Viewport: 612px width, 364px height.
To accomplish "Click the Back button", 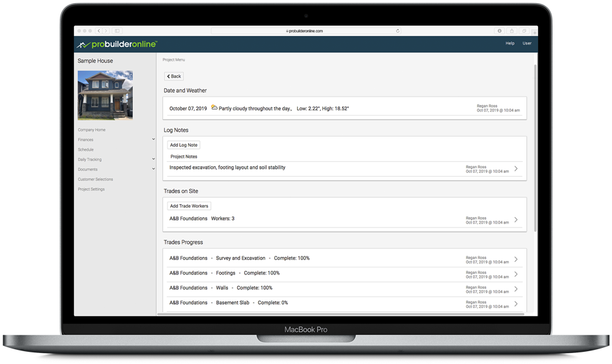I will click(x=174, y=77).
